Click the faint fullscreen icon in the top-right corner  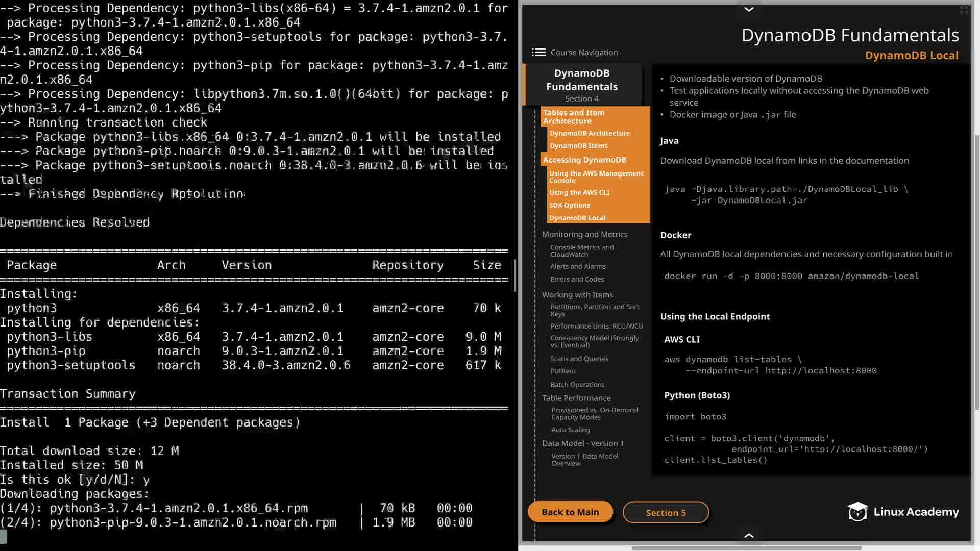(964, 10)
